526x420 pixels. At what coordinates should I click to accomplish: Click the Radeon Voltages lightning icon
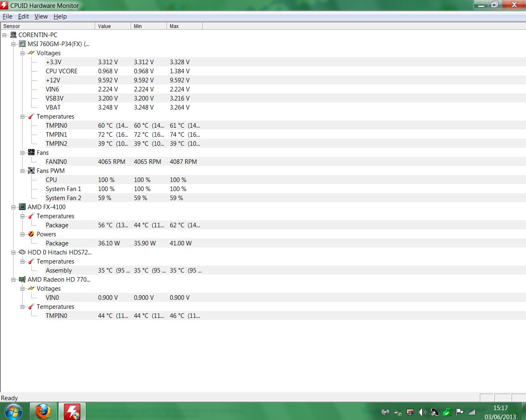[31, 289]
